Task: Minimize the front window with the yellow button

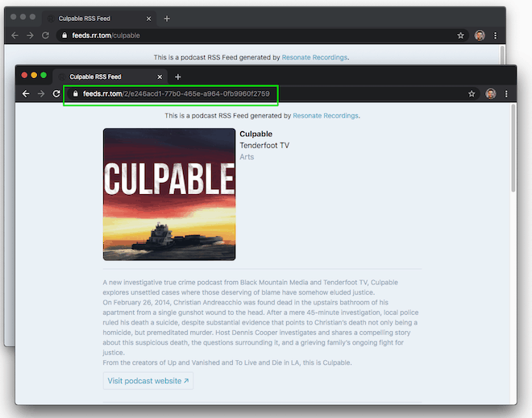Action: click(34, 75)
